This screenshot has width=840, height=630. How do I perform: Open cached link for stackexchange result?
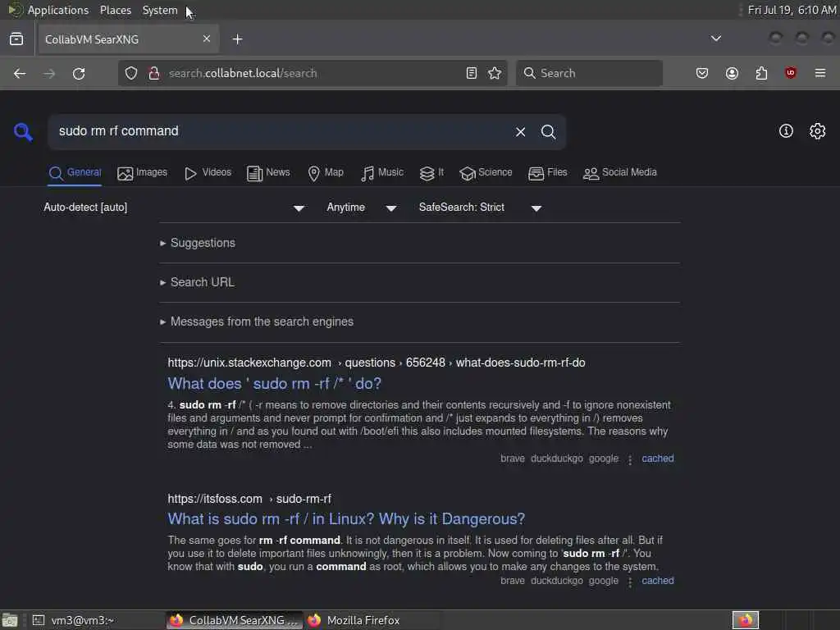click(x=658, y=459)
